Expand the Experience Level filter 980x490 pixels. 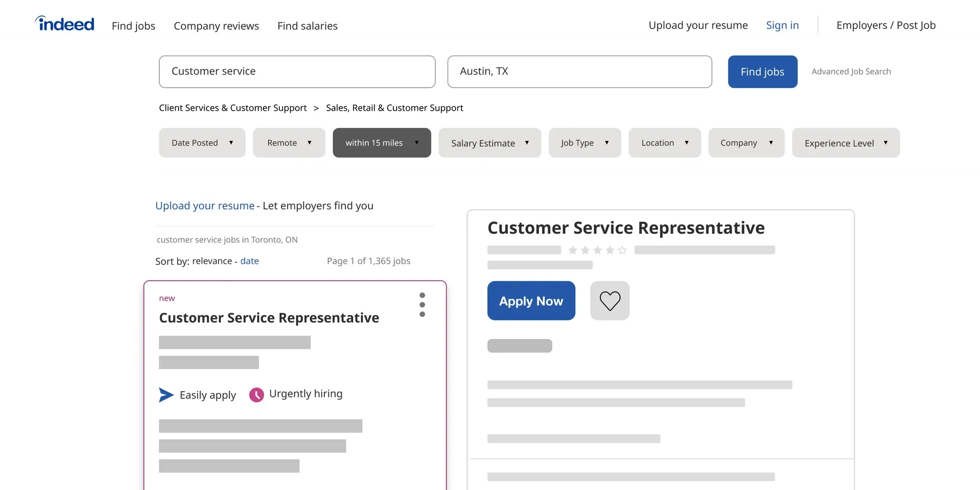tap(846, 143)
